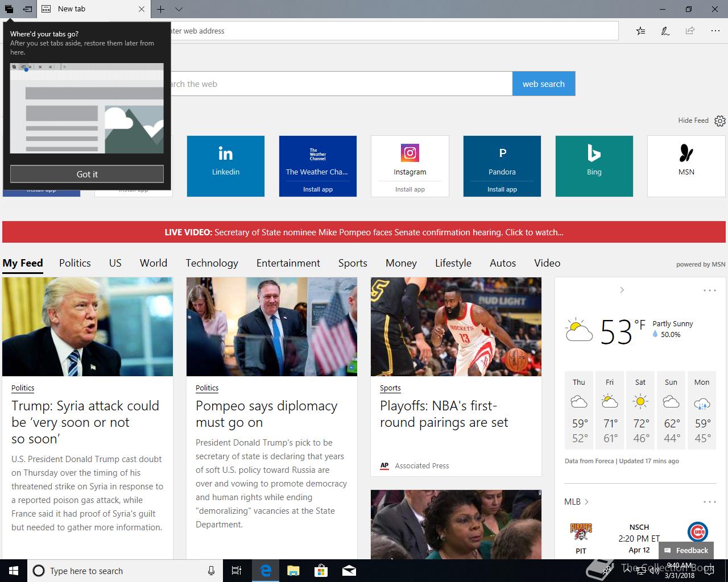Open headline Trump: Syria attack could be
This screenshot has height=582, width=728.
[85, 422]
